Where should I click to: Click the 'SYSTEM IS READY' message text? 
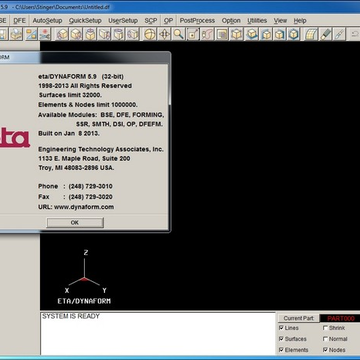click(71, 316)
